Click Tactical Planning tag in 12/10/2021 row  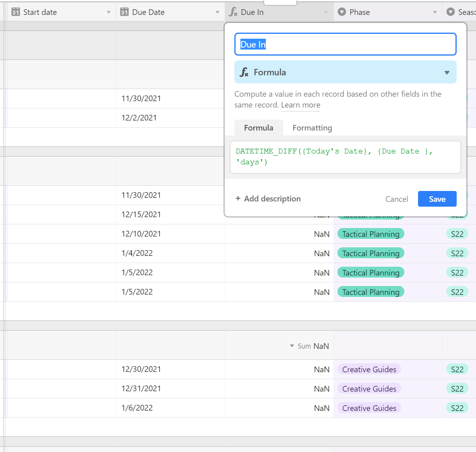pos(370,234)
